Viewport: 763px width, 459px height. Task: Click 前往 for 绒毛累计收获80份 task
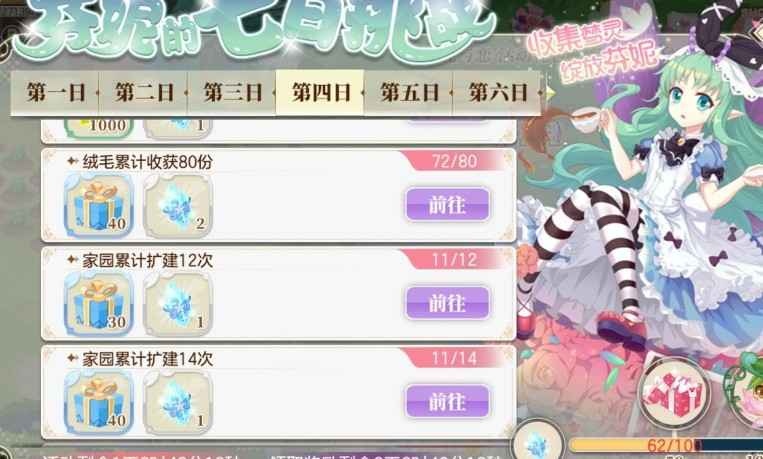[448, 204]
